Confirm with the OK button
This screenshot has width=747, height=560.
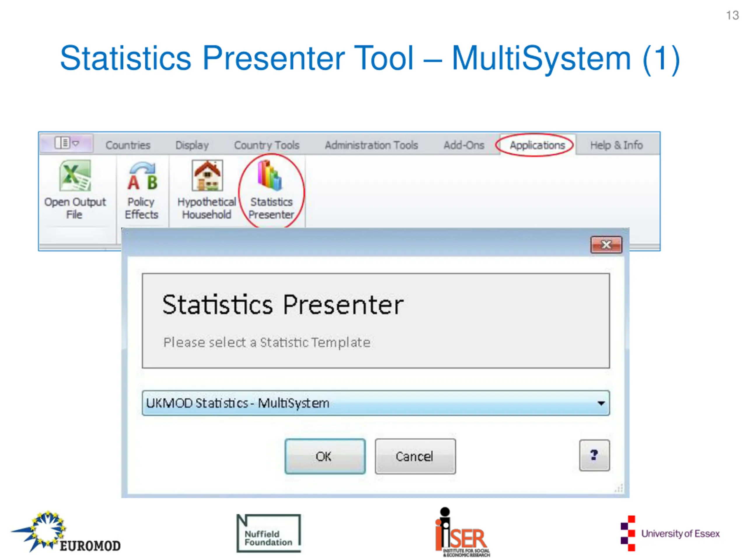click(x=325, y=456)
